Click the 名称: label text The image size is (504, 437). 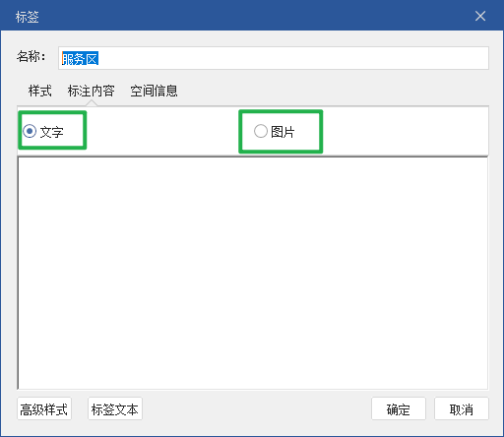click(x=31, y=56)
